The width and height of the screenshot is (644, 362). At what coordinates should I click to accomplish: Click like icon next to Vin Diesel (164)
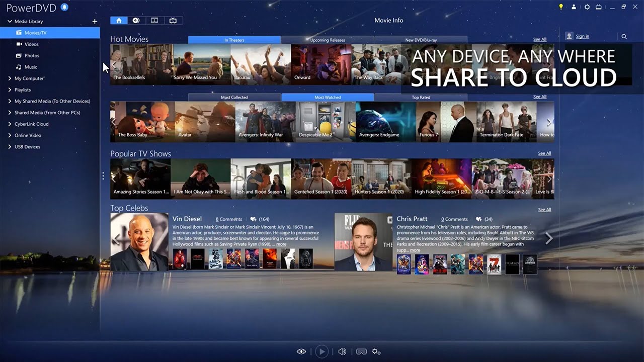click(253, 219)
